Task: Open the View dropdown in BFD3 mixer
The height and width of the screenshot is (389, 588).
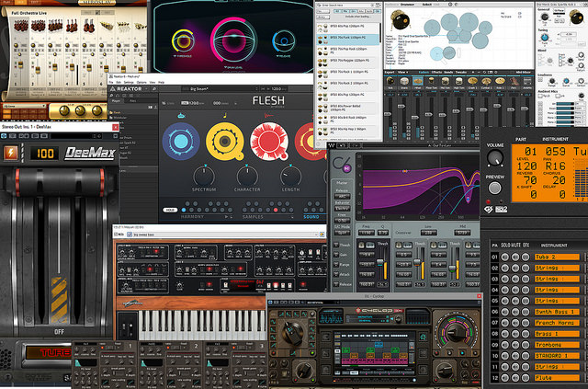Action: click(x=403, y=72)
